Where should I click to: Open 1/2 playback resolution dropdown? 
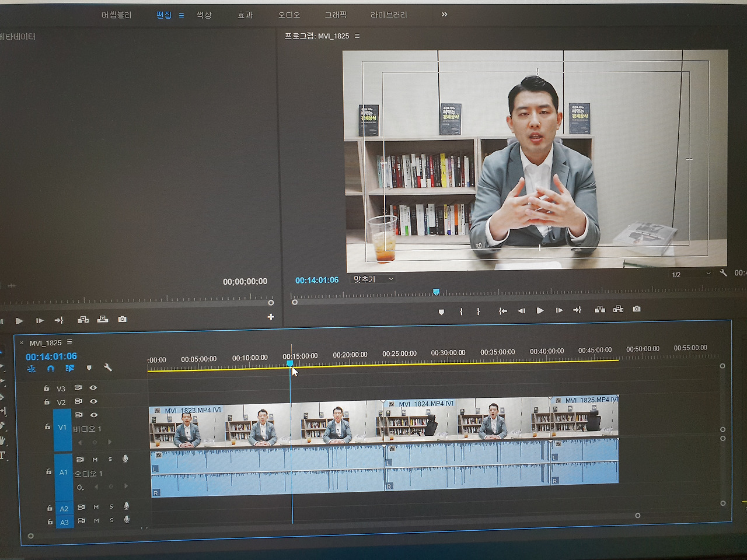coord(691,274)
